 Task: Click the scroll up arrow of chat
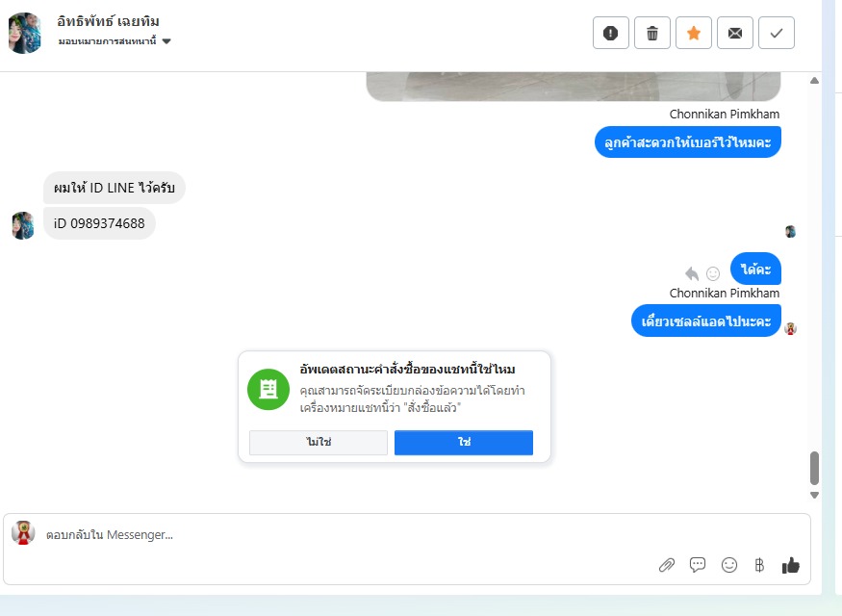(x=814, y=81)
